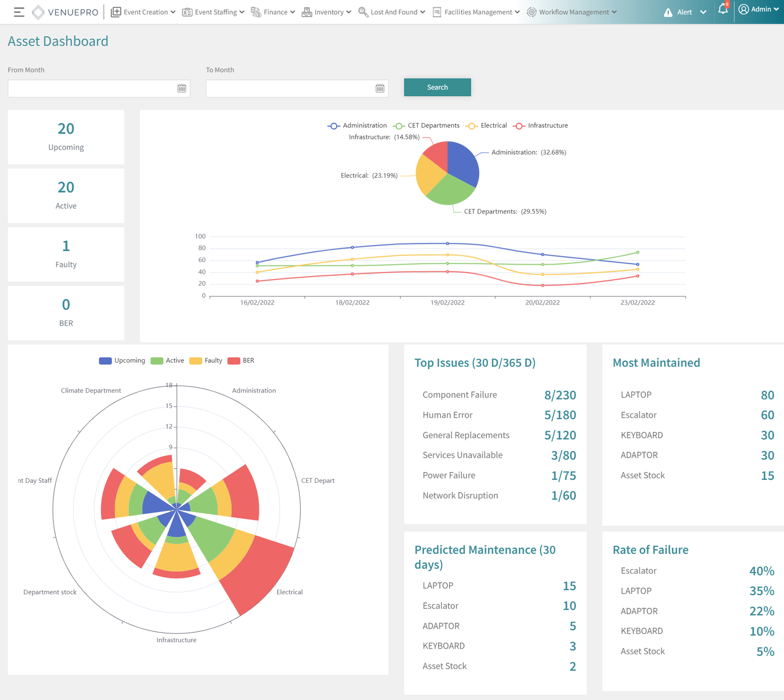This screenshot has width=784, height=700.
Task: Open the Facilities Management menu
Action: click(476, 12)
